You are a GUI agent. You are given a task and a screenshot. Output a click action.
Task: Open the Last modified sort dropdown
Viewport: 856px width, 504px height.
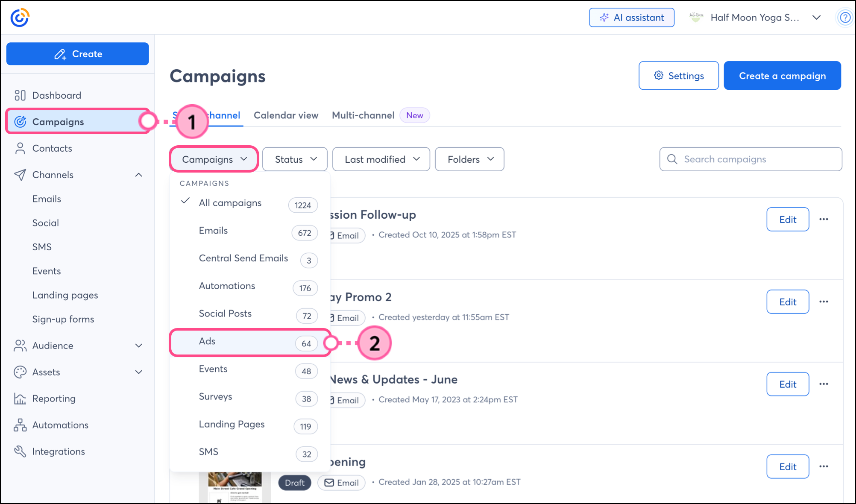tap(381, 159)
